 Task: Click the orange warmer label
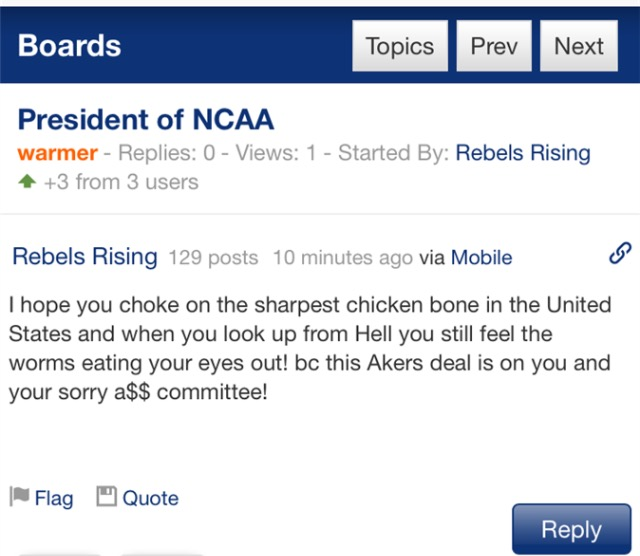click(x=57, y=153)
